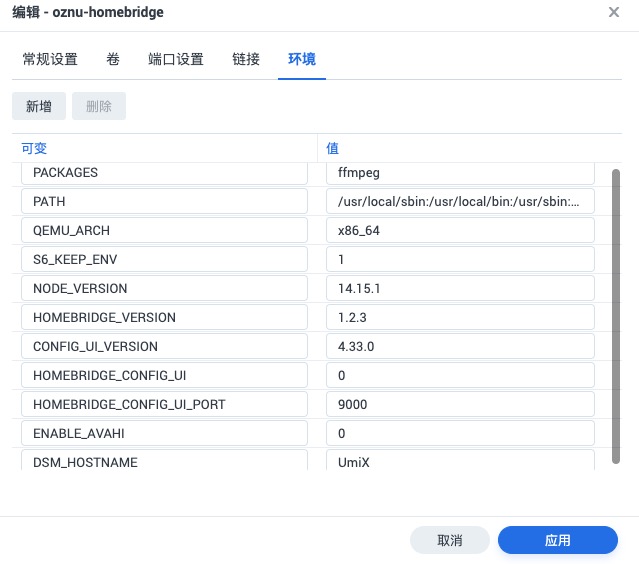Viewport: 639px width, 564px height.
Task: Edit the ENABLE_AVAHI value field
Action: tap(460, 433)
